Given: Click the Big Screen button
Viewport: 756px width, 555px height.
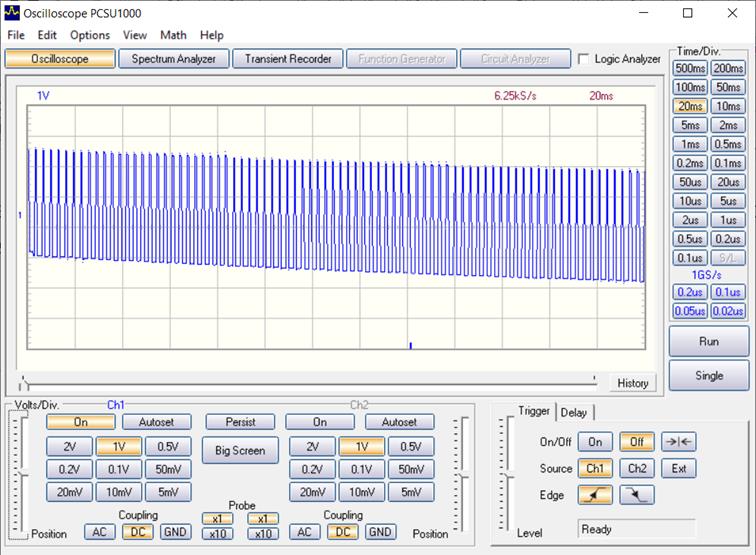Looking at the screenshot, I should (x=240, y=451).
